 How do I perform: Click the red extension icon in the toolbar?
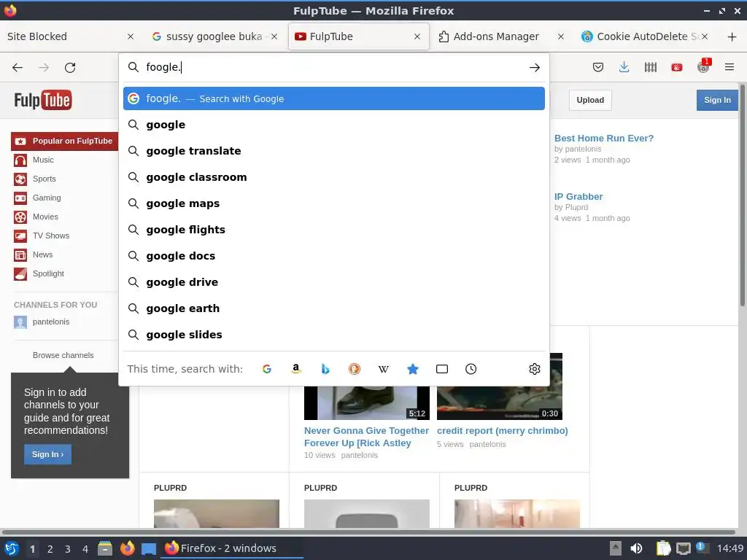(676, 68)
